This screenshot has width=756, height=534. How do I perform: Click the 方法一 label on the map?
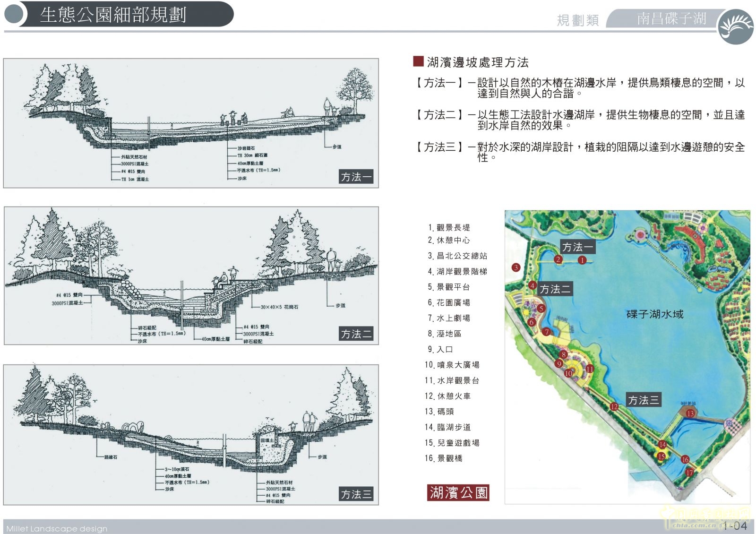[x=577, y=247]
